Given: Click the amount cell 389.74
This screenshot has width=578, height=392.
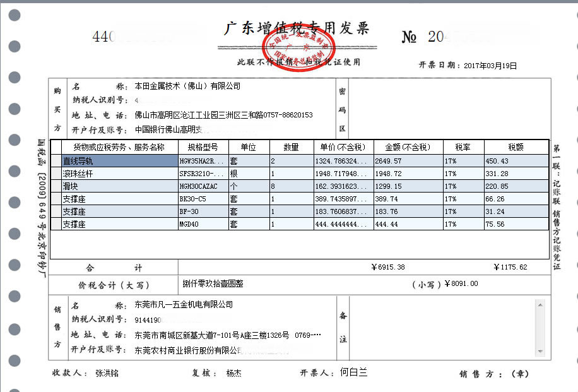Looking at the screenshot, I should coord(408,199).
